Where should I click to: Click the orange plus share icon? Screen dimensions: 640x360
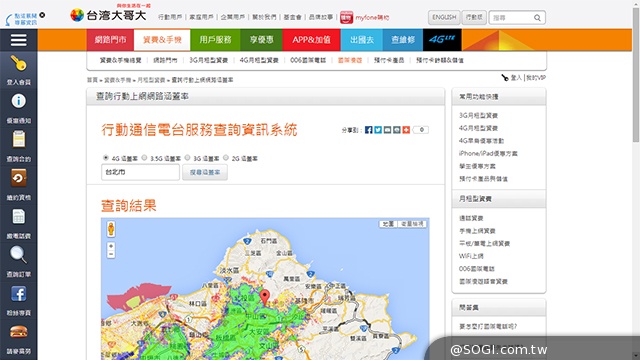tap(406, 130)
